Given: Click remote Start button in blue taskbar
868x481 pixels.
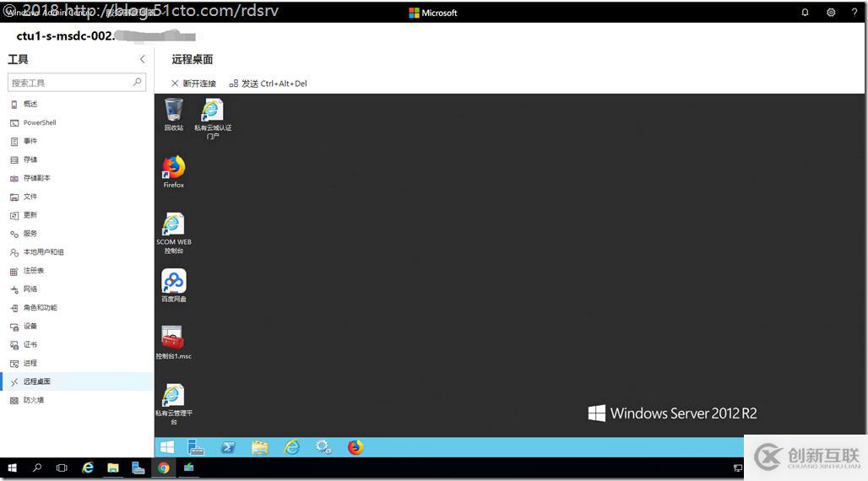Looking at the screenshot, I should click(x=167, y=447).
